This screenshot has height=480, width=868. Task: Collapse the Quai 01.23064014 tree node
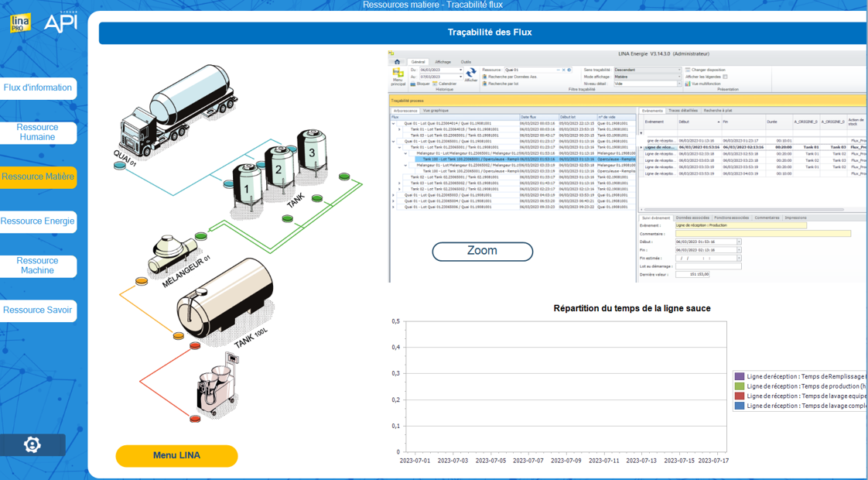click(x=394, y=124)
